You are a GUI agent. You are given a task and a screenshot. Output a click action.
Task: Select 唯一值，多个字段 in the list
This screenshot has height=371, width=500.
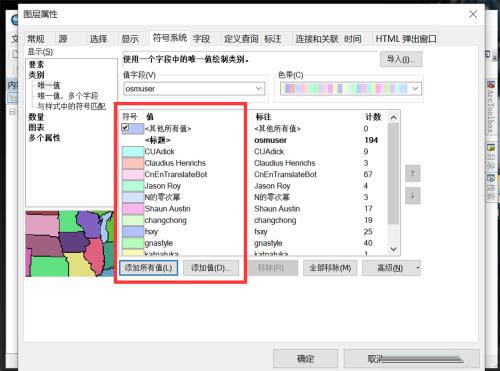pyautogui.click(x=68, y=96)
